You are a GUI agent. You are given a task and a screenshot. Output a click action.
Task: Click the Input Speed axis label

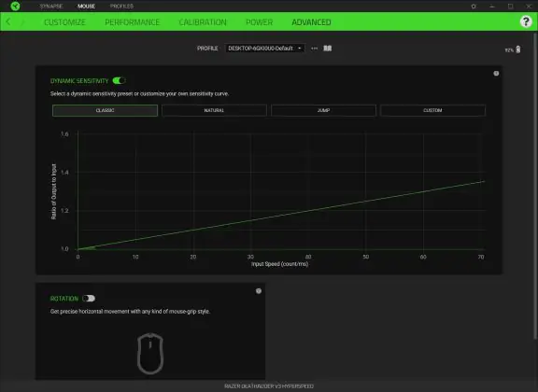pyautogui.click(x=279, y=264)
